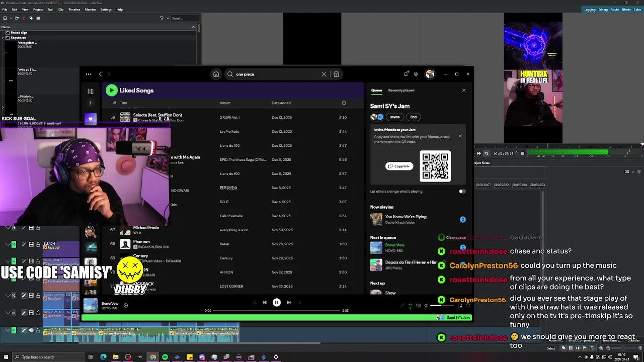Mute the A1 audio track
The image size is (644, 362).
point(31,330)
